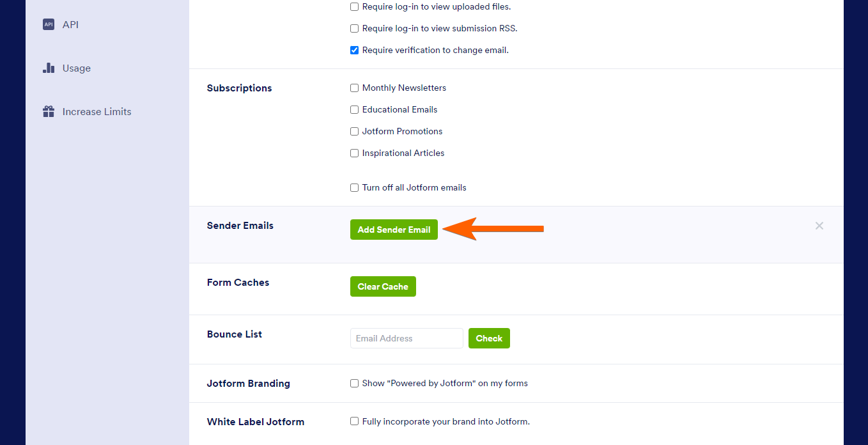Check the Inspirational Articles option
868x445 pixels.
[x=355, y=153]
